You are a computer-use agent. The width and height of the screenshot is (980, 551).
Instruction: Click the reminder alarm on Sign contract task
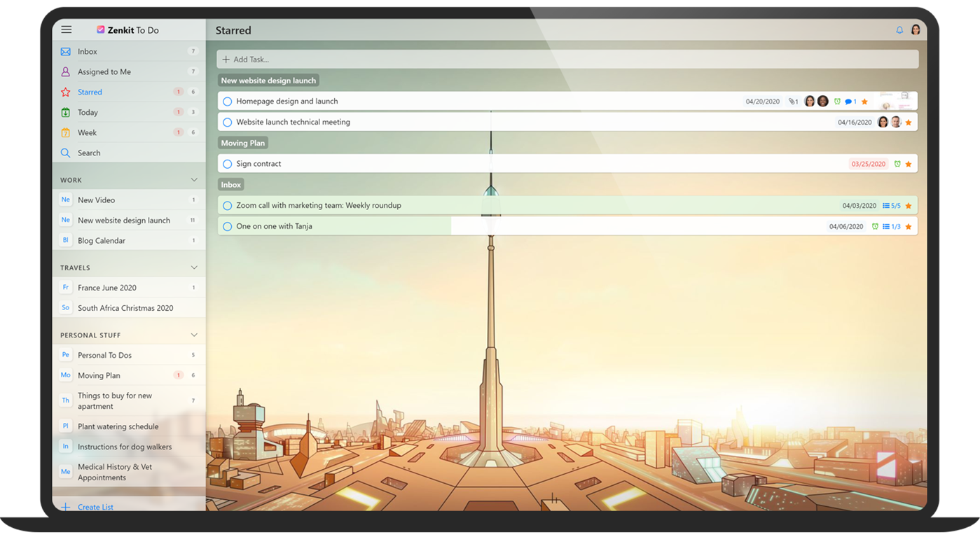coord(897,163)
